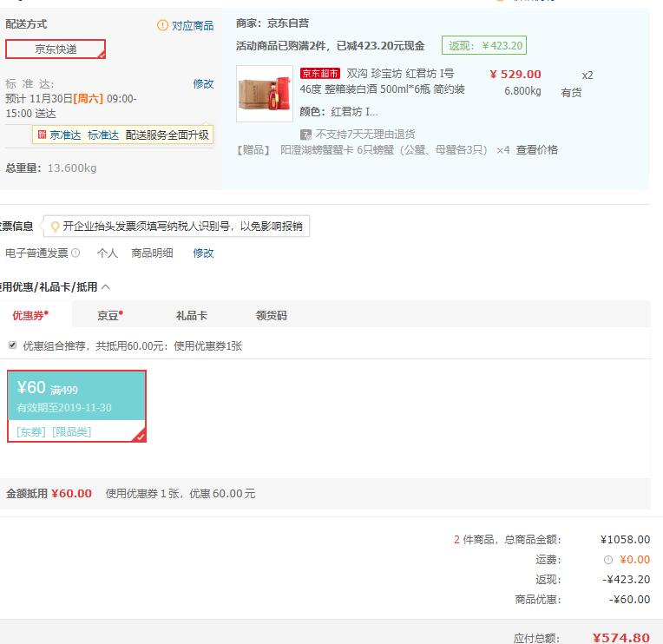Click the 总重量 13.600kg value
This screenshot has height=644, width=663.
72,168
